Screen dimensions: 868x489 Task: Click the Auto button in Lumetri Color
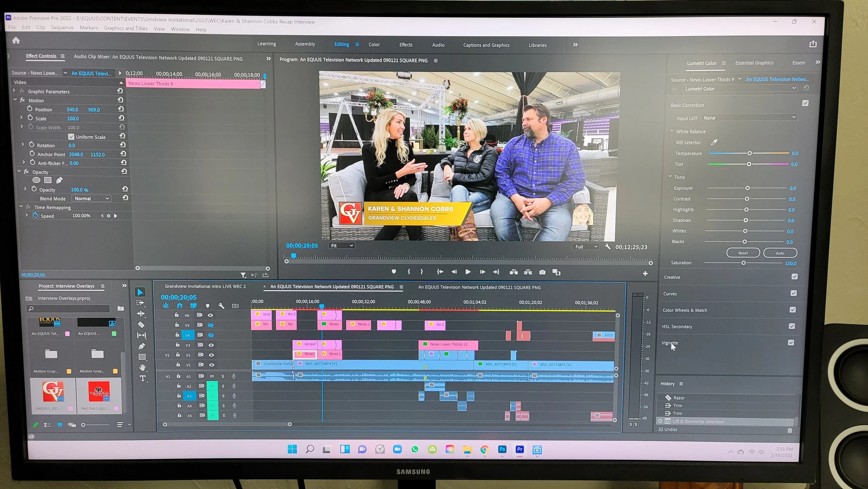(x=780, y=253)
